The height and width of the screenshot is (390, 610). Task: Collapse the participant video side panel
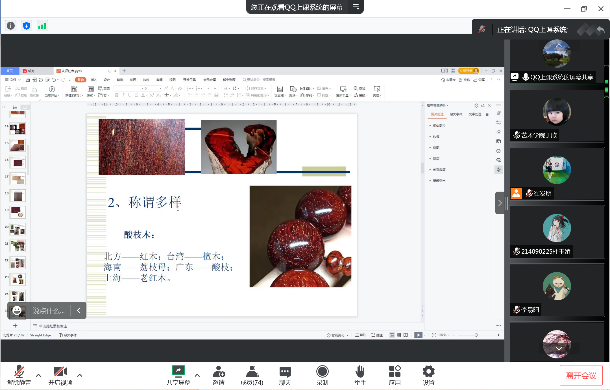pos(500,203)
